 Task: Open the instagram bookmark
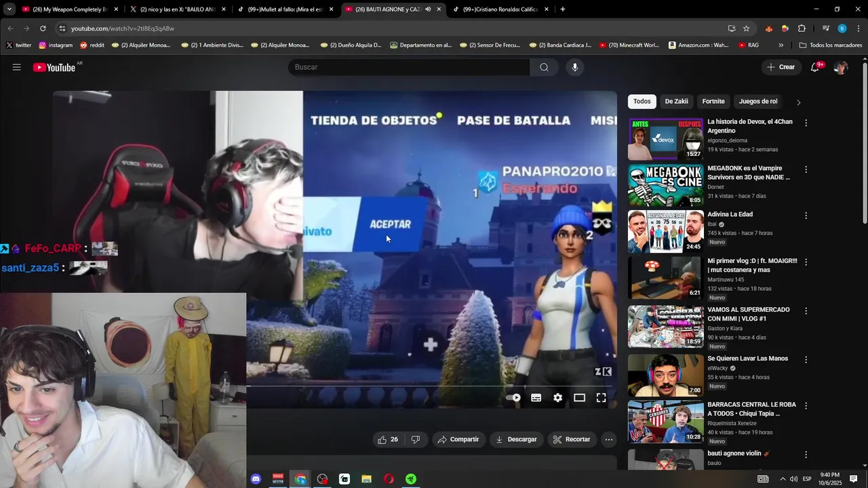coord(56,45)
